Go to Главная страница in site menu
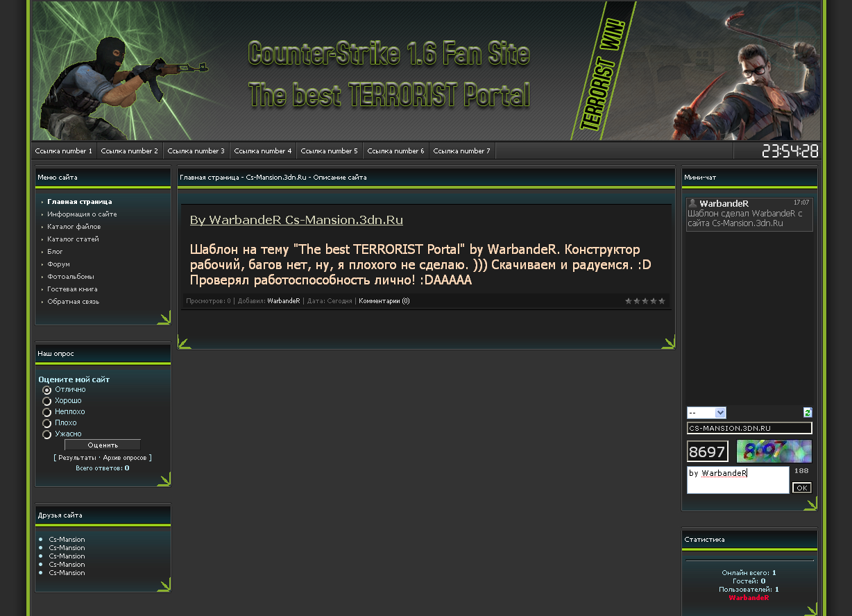Image resolution: width=852 pixels, height=616 pixels. point(80,202)
